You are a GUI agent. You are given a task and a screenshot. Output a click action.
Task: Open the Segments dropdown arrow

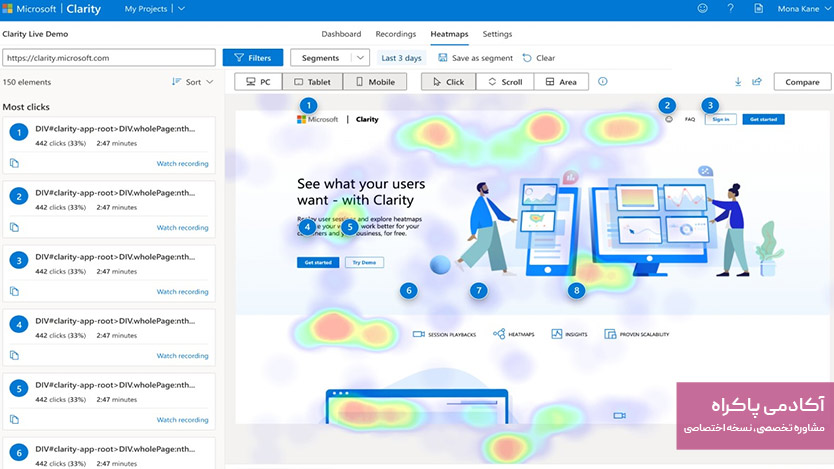[361, 57]
